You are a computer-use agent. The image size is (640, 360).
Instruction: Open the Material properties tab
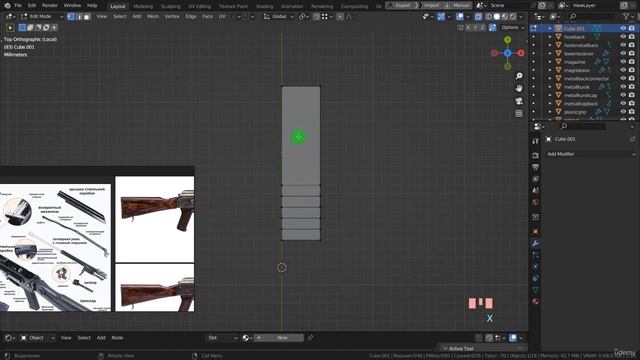[x=536, y=301]
